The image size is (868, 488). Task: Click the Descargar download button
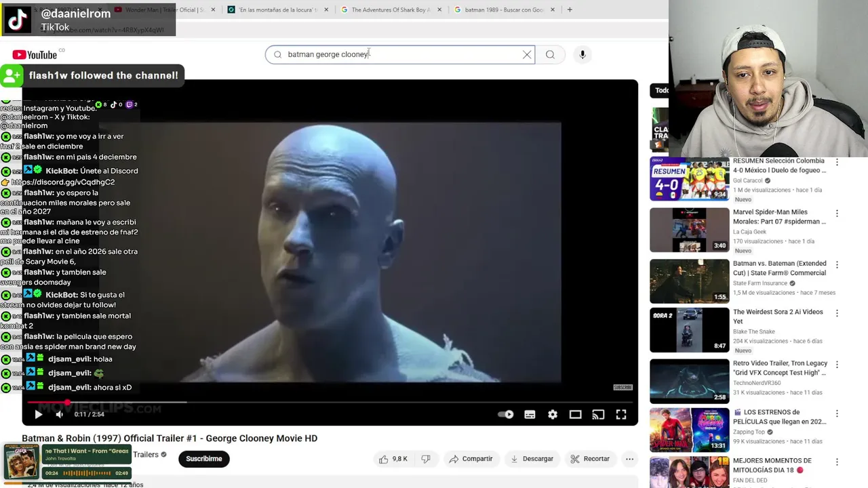[x=532, y=459]
